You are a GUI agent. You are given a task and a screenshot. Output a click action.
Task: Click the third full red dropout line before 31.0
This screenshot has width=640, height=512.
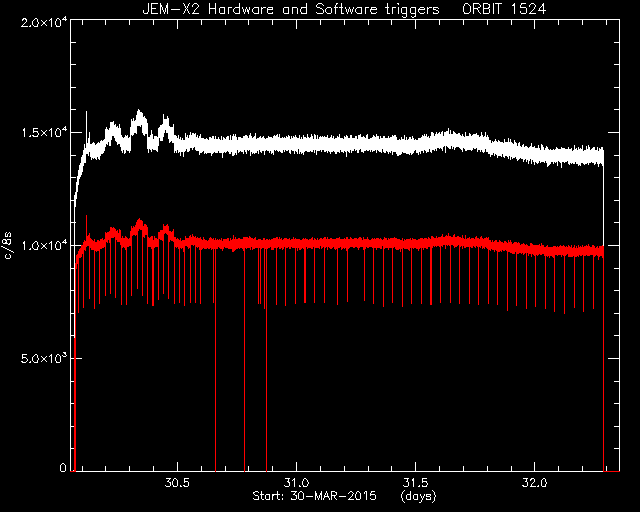[266, 359]
